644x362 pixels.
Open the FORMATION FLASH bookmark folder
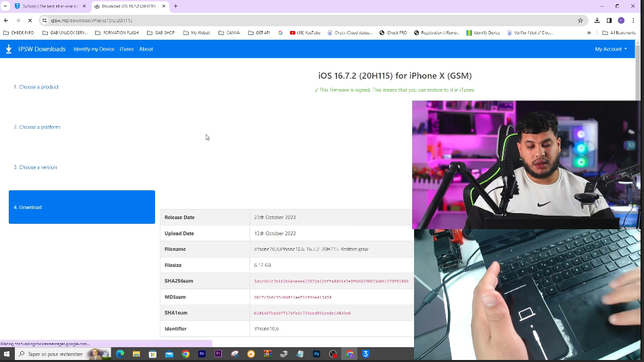[x=117, y=32]
